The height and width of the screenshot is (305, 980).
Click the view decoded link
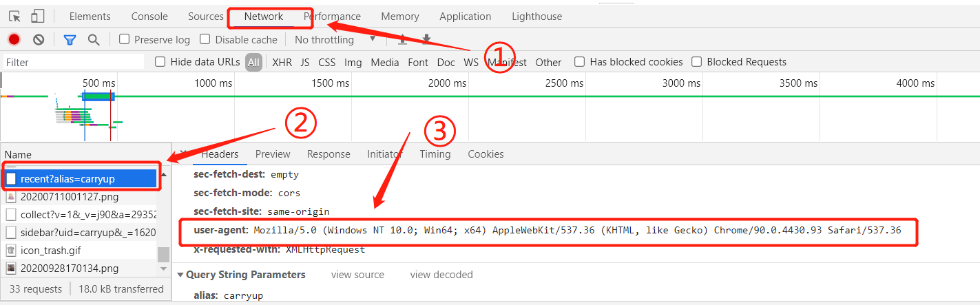coord(441,275)
